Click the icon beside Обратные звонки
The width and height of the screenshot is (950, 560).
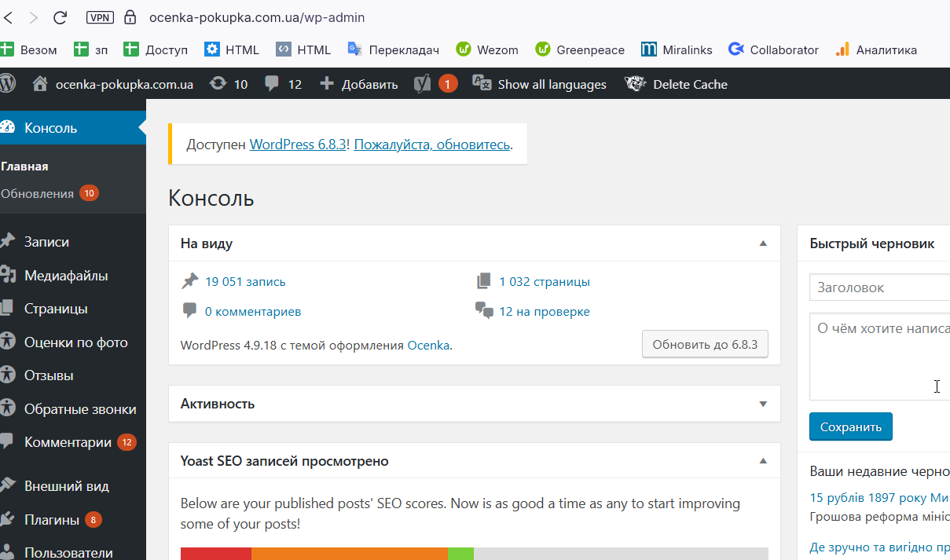click(8, 408)
